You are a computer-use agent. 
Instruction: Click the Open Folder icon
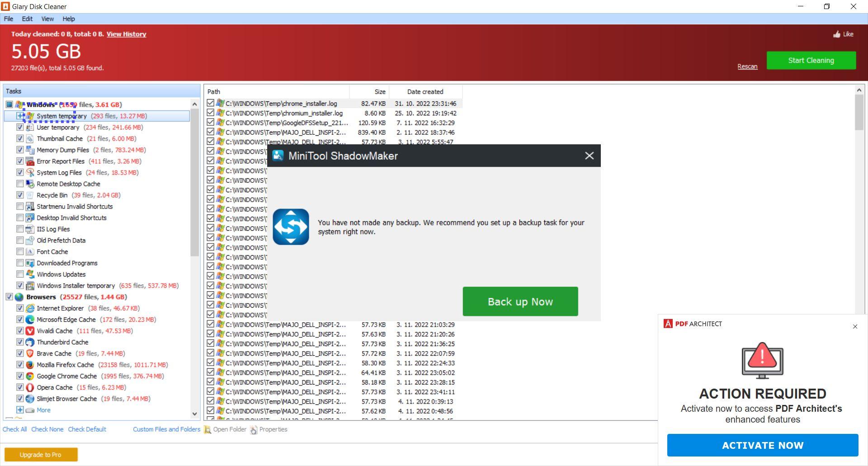208,430
